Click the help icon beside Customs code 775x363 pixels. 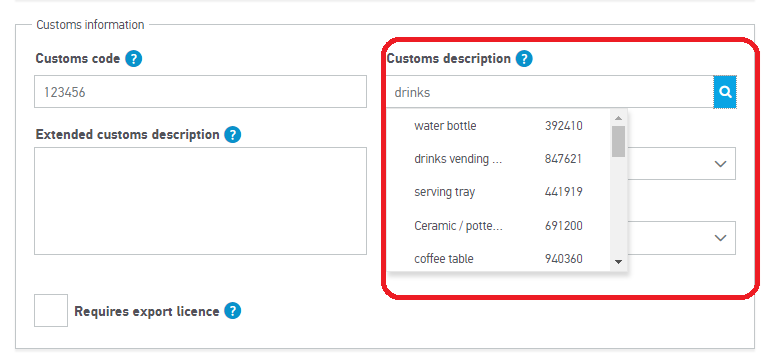coord(133,59)
